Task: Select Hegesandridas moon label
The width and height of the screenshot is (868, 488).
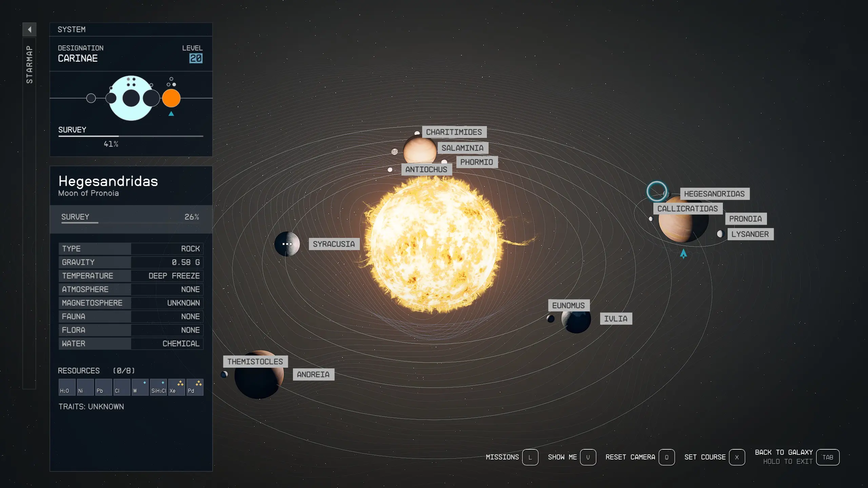Action: coord(713,193)
